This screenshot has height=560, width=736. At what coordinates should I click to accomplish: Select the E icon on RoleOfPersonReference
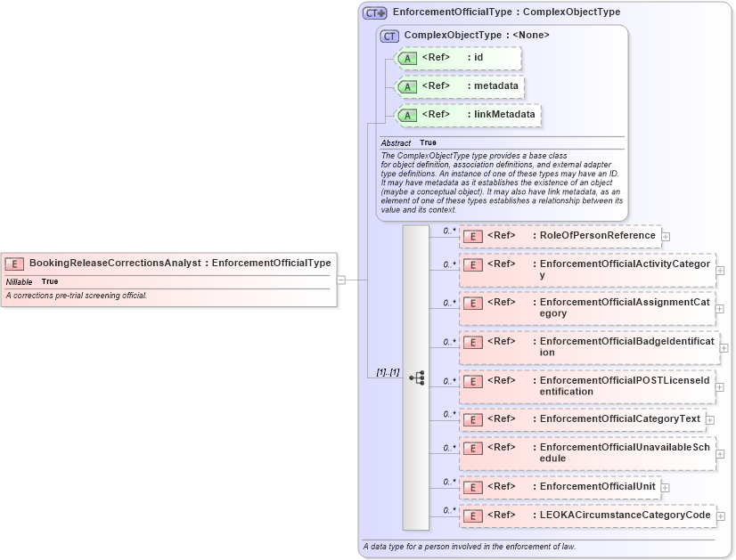click(x=471, y=235)
